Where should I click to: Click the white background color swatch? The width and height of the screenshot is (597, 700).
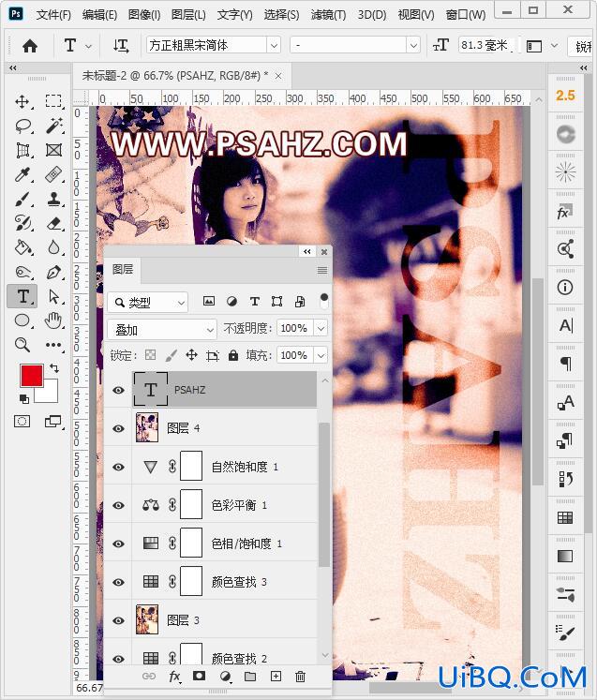pos(50,394)
